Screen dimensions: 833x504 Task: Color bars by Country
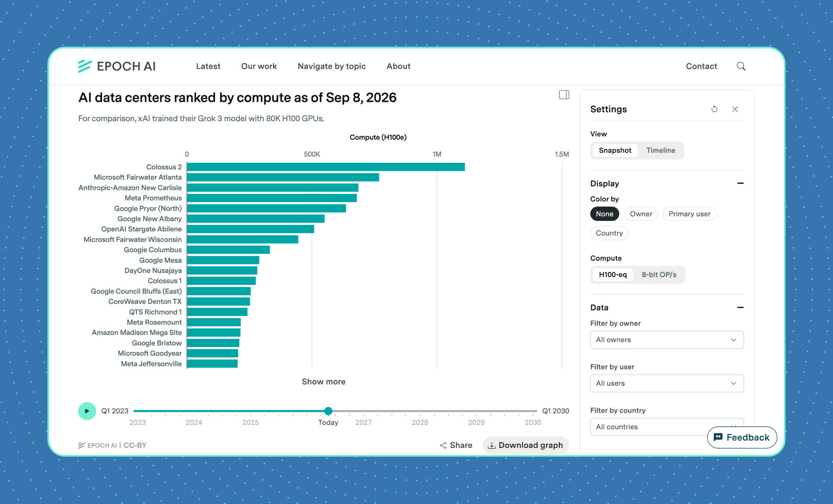click(x=609, y=233)
